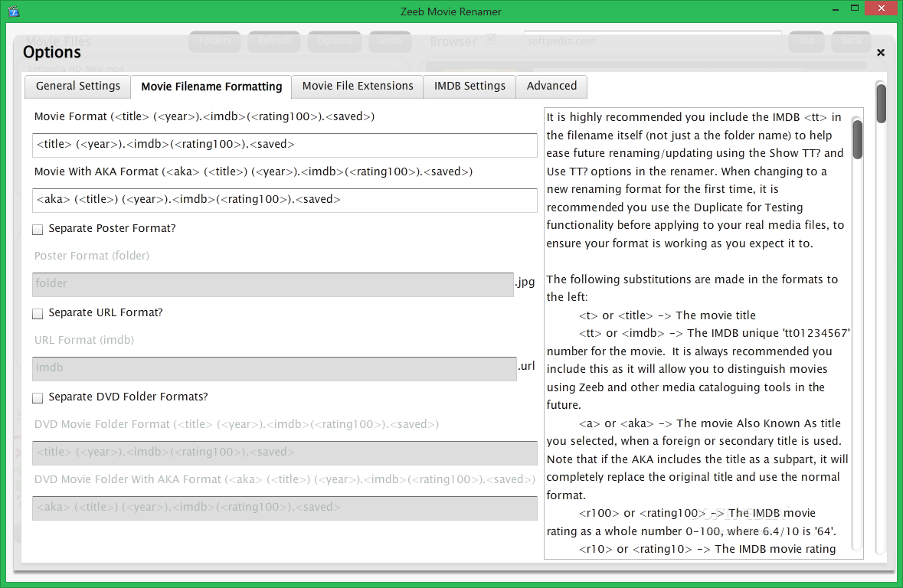
Task: Click the Options dialog outer scrollbar thumb
Action: coord(881,103)
